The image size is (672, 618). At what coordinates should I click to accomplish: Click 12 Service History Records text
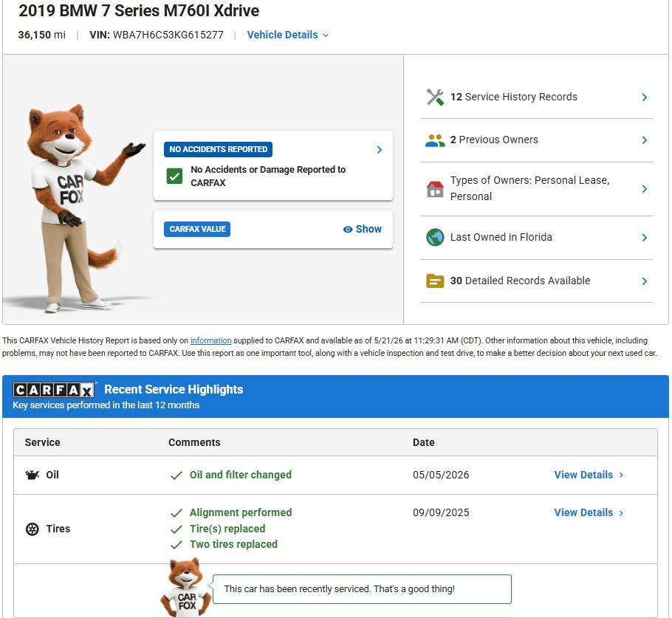click(513, 97)
